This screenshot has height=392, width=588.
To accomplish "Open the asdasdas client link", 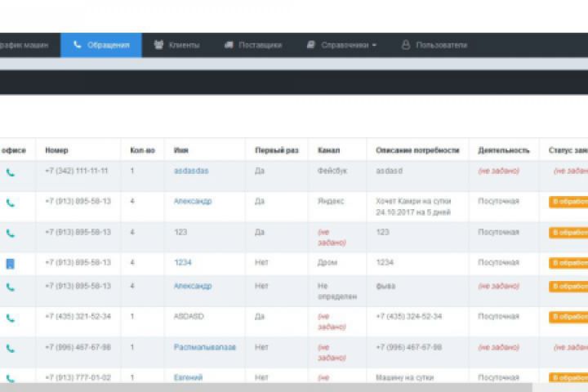I will pos(191,171).
